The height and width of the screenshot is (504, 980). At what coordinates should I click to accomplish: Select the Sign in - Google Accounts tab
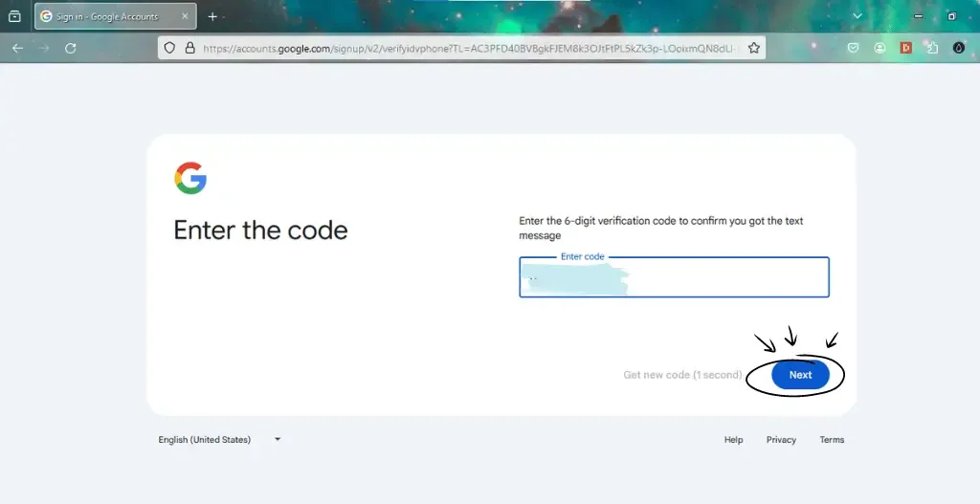pos(106,16)
